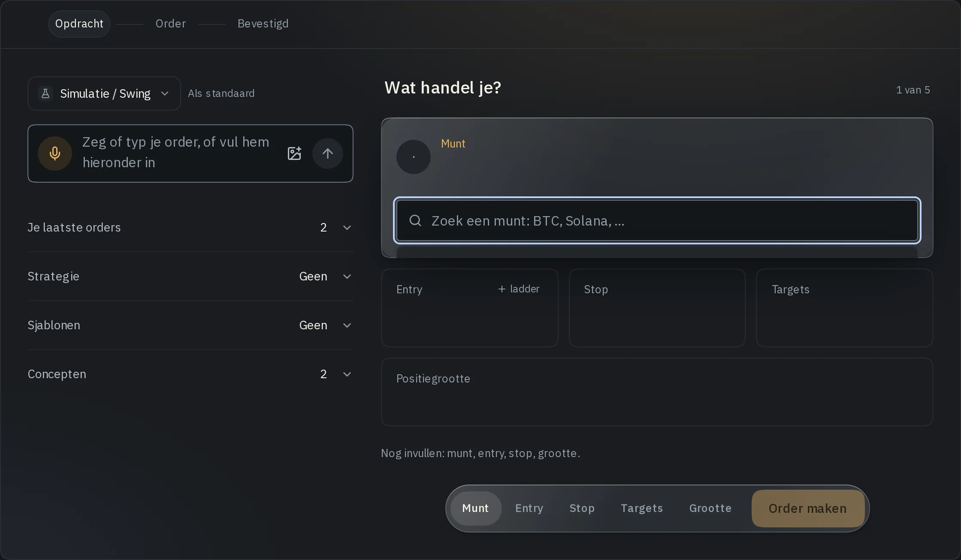Click the plus ladder icon in Entry

point(502,289)
